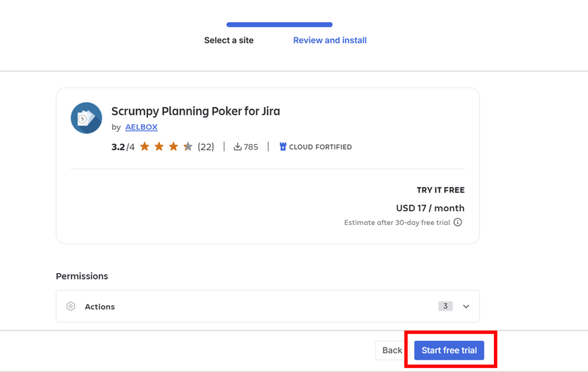Open the AELBOX vendor link
The image size is (588, 372).
coord(141,127)
